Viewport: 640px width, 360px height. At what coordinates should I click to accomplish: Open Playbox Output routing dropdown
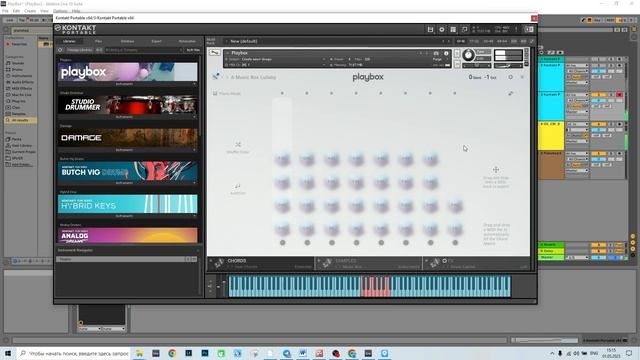pyautogui.click(x=276, y=60)
